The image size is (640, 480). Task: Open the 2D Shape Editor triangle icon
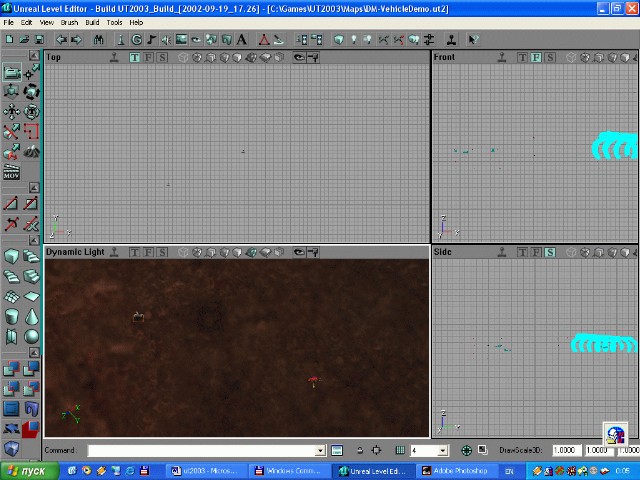(264, 40)
